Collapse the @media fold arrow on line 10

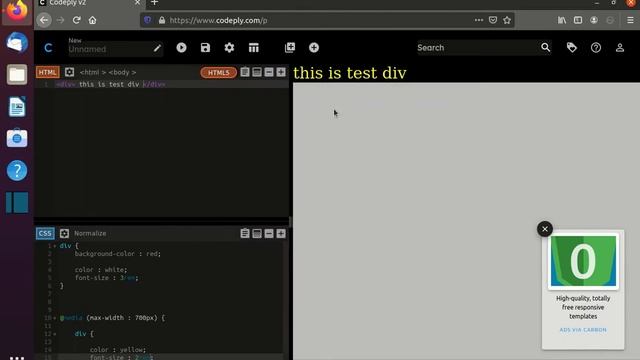(55, 318)
